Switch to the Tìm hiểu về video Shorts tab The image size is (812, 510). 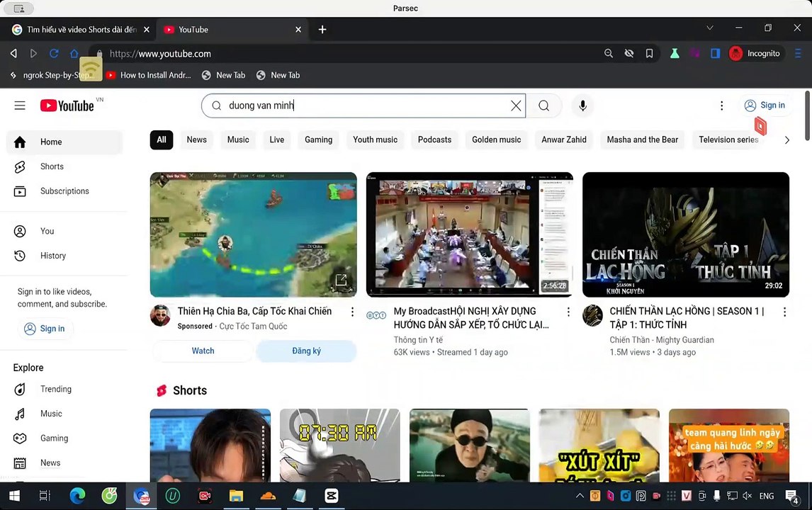(81, 30)
